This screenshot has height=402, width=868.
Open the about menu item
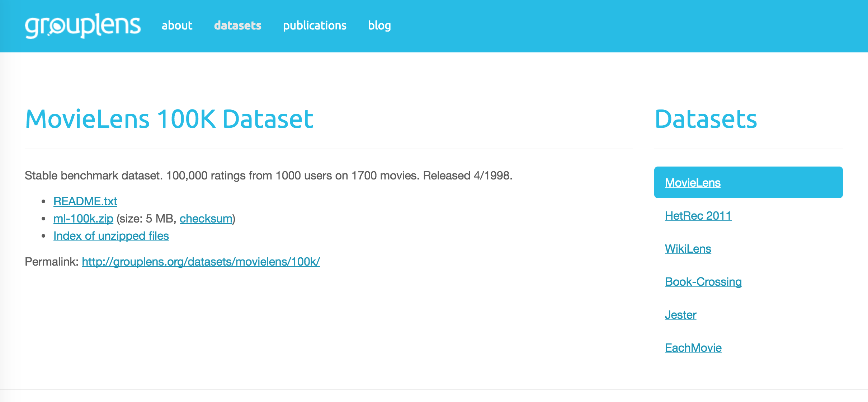pyautogui.click(x=177, y=25)
